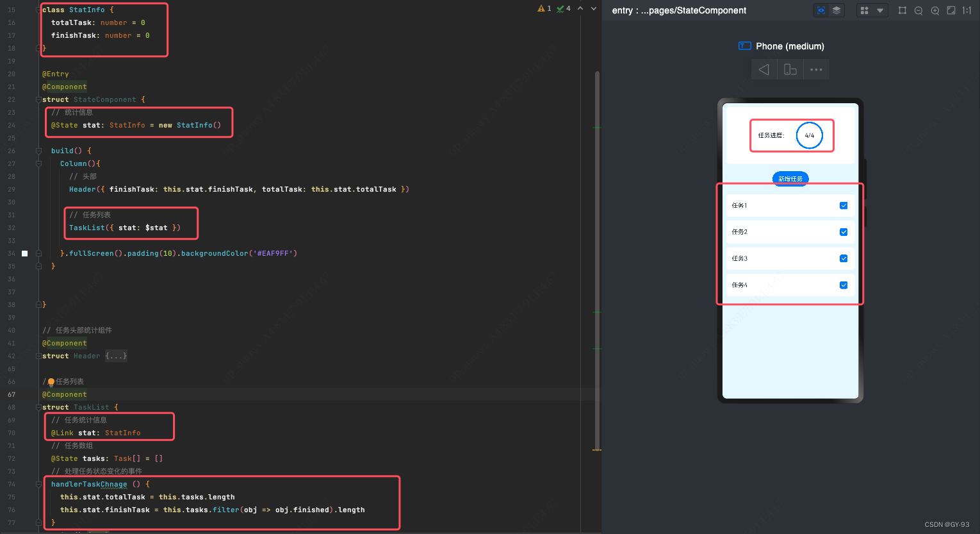Image resolution: width=980 pixels, height=534 pixels.
Task: Click the @Component decorator on line 21
Action: click(x=65, y=87)
